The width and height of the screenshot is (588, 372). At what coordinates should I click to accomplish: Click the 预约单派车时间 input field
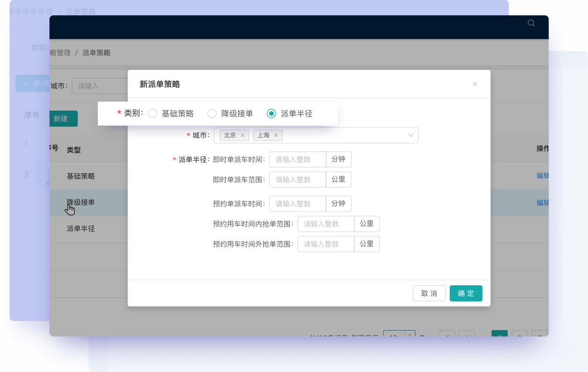tap(297, 203)
